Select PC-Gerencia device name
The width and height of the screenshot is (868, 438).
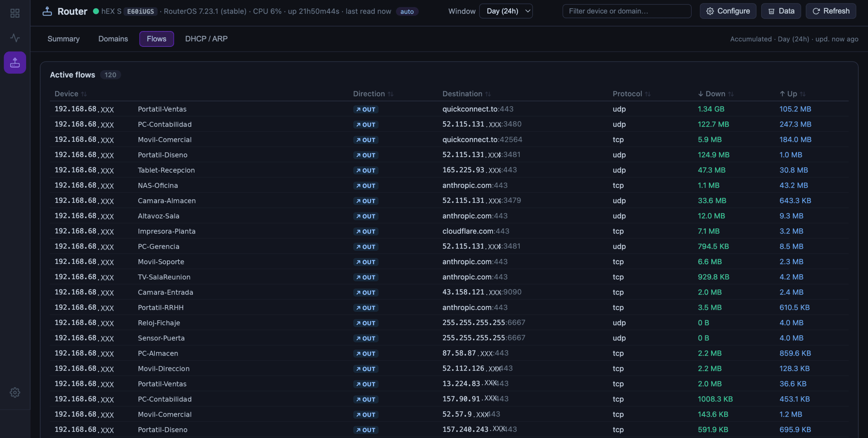pos(158,247)
